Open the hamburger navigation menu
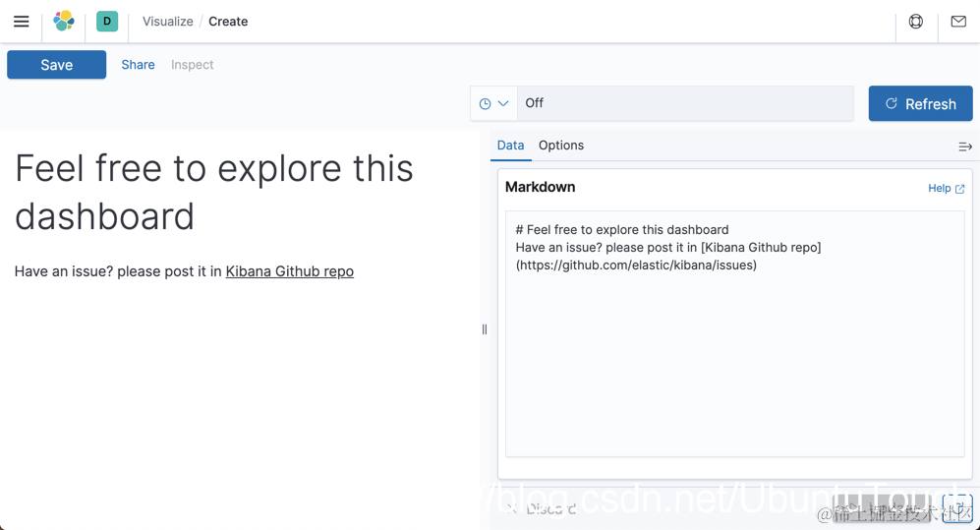This screenshot has width=980, height=530. [22, 22]
